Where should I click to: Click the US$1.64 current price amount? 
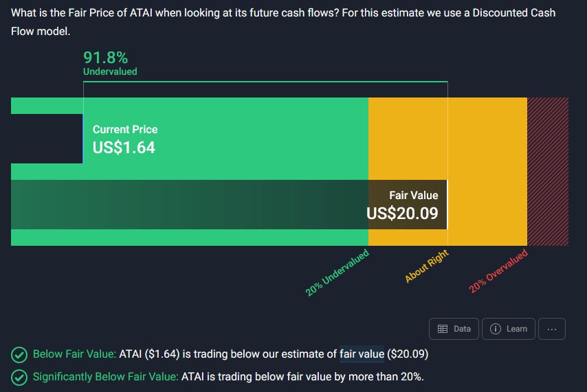124,147
